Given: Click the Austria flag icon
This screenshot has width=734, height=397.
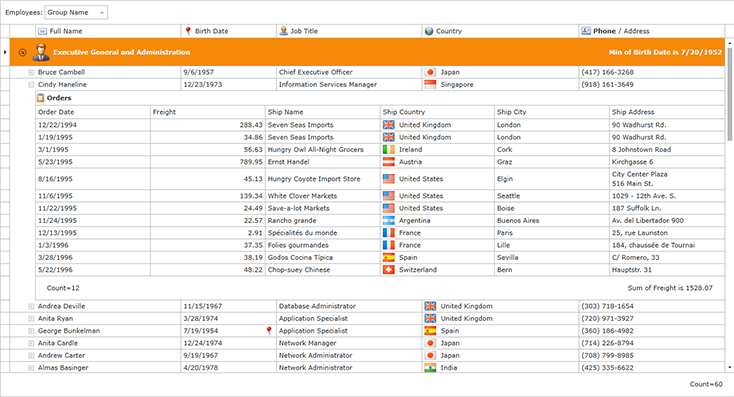Looking at the screenshot, I should coord(389,162).
